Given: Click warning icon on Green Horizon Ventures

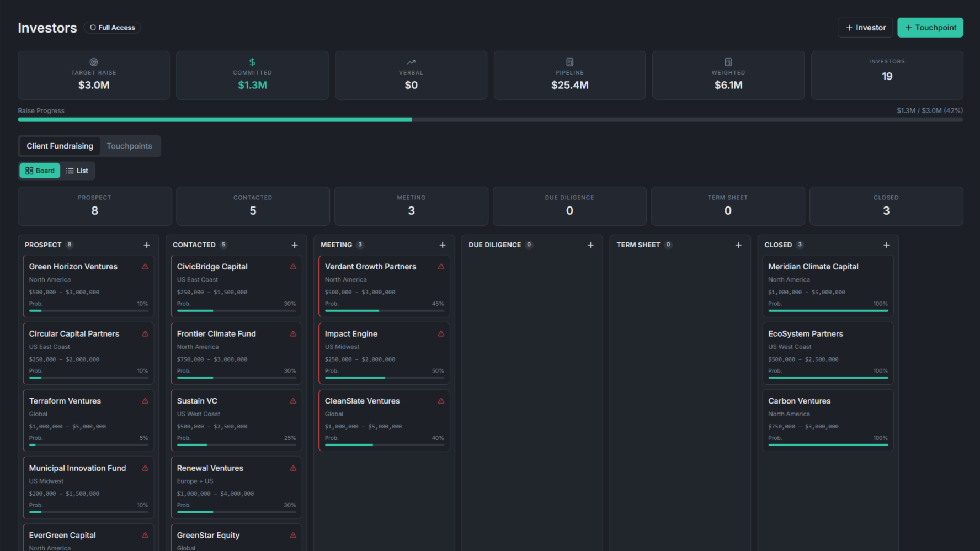Looking at the screenshot, I should pos(145,267).
